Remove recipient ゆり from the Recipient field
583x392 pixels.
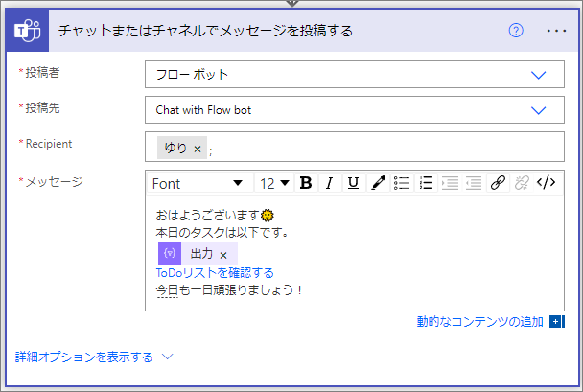click(198, 150)
